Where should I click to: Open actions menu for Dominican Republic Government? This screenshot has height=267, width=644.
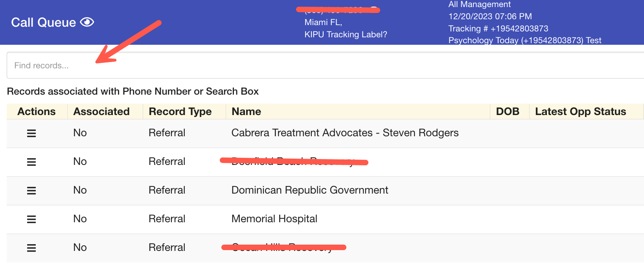coord(31,191)
